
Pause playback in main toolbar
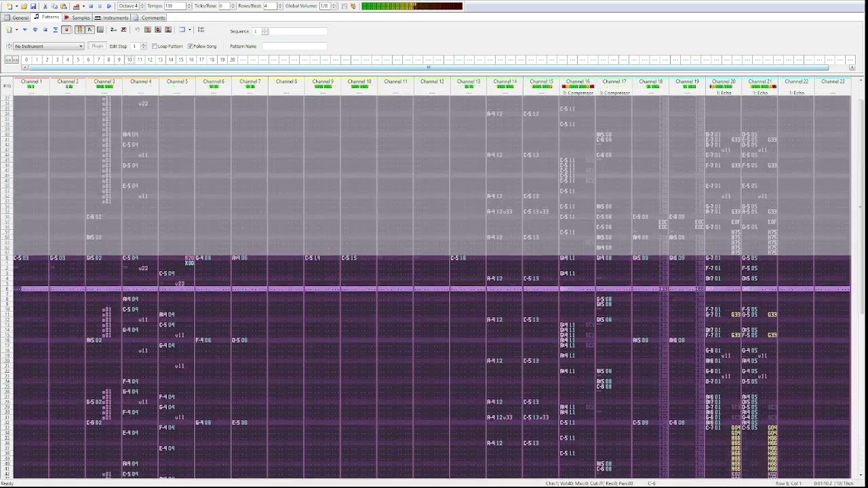click(100, 6)
